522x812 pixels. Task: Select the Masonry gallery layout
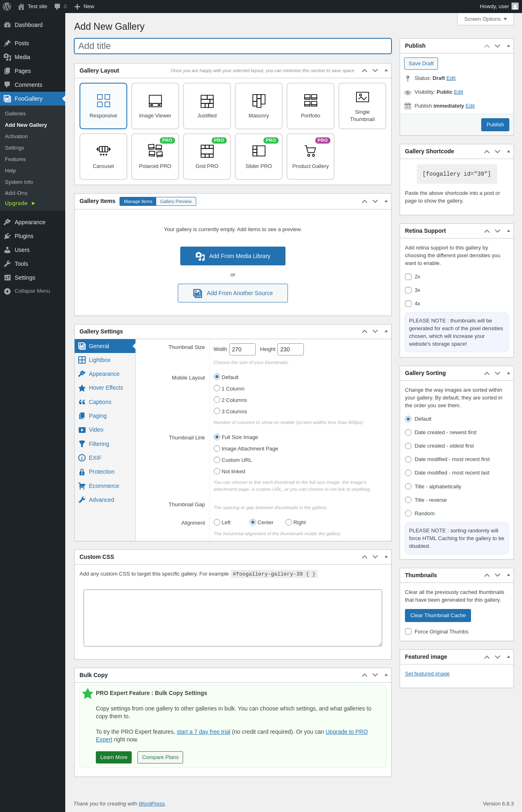click(x=259, y=106)
